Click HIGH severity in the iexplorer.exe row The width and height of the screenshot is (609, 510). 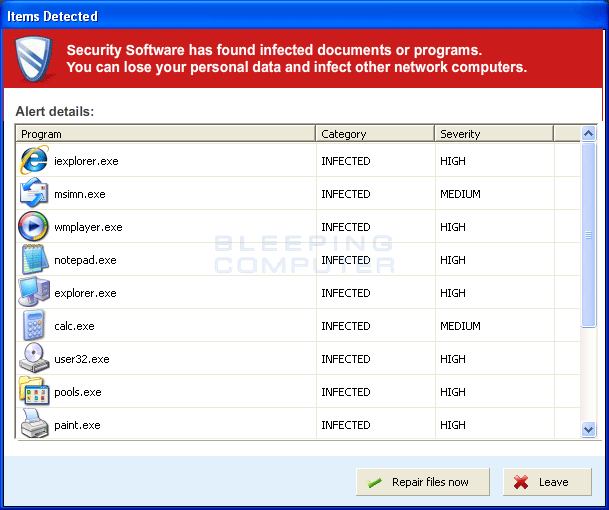pyautogui.click(x=453, y=161)
